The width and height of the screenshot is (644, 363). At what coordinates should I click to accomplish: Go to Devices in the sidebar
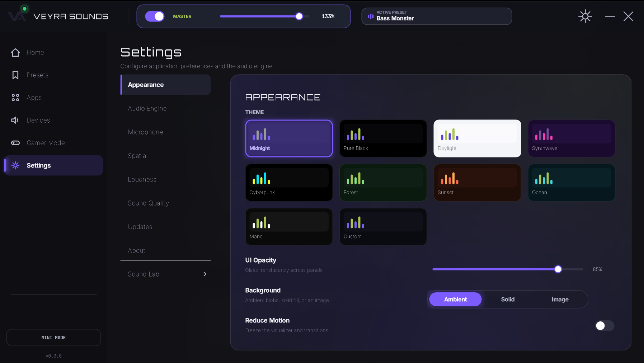click(53, 120)
